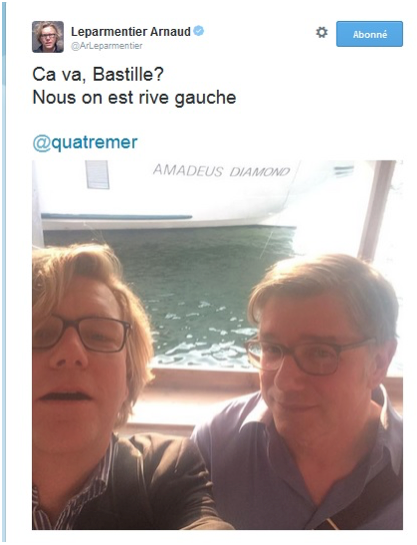The height and width of the screenshot is (545, 417).
Task: Click the Abonné follow button
Action: tap(369, 34)
